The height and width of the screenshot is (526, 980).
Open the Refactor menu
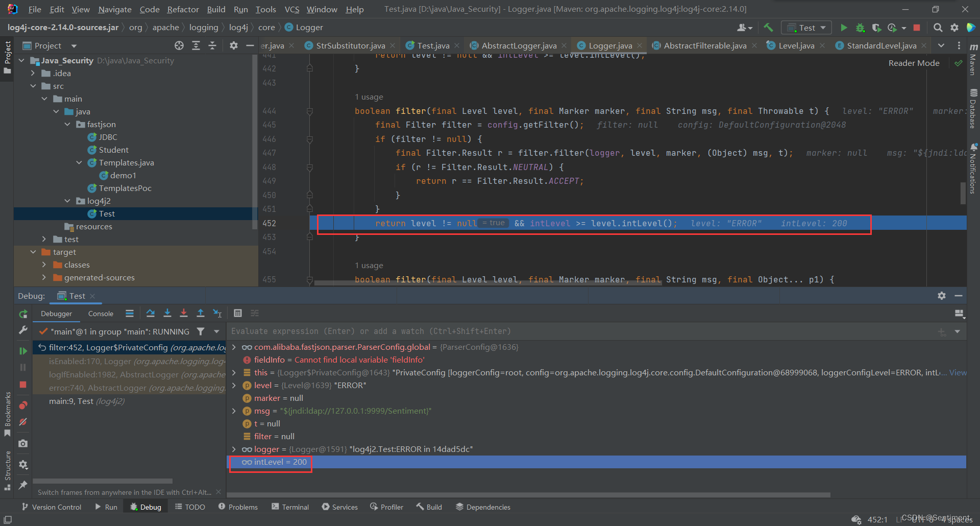pos(183,9)
